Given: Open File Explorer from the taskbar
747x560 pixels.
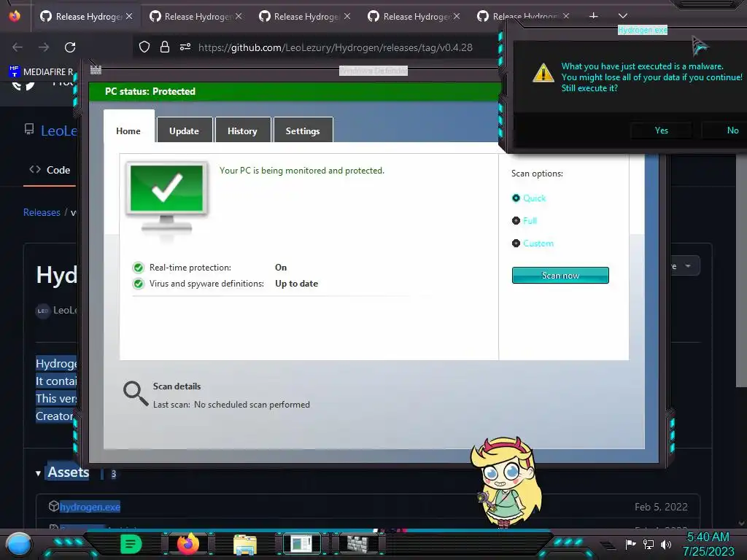Looking at the screenshot, I should 245,544.
